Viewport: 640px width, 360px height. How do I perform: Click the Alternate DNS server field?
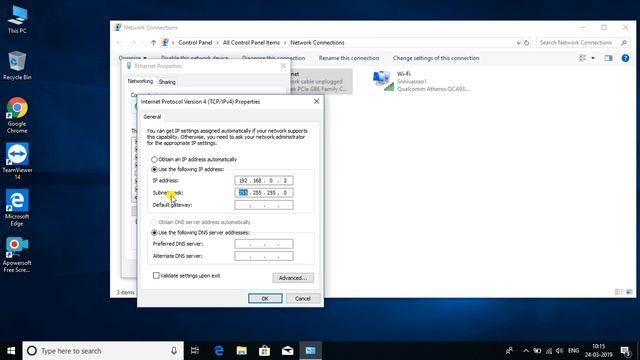click(264, 256)
